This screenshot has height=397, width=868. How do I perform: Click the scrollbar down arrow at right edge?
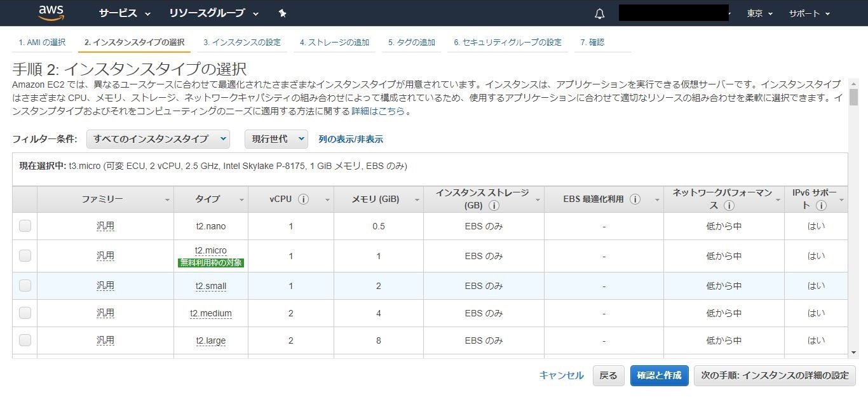pyautogui.click(x=853, y=353)
